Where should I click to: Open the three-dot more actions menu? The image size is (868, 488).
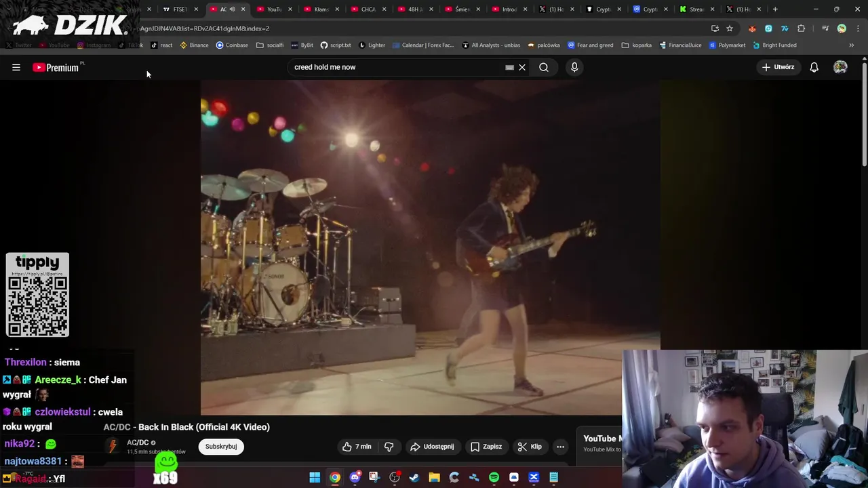pyautogui.click(x=561, y=447)
